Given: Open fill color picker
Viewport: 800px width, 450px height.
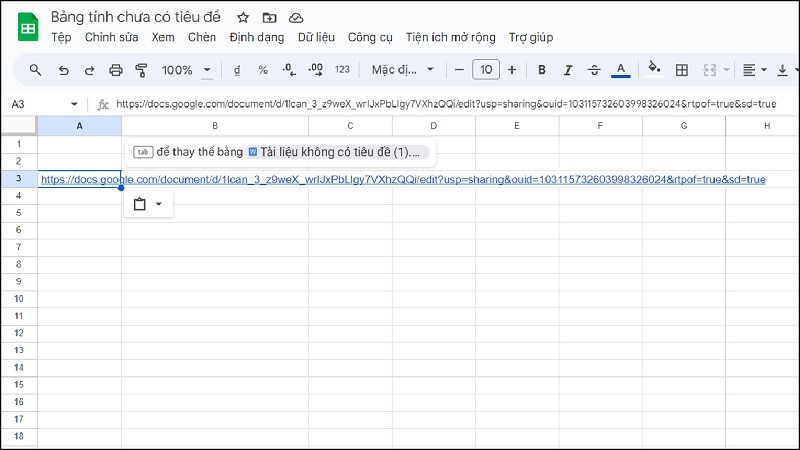Looking at the screenshot, I should pos(654,68).
